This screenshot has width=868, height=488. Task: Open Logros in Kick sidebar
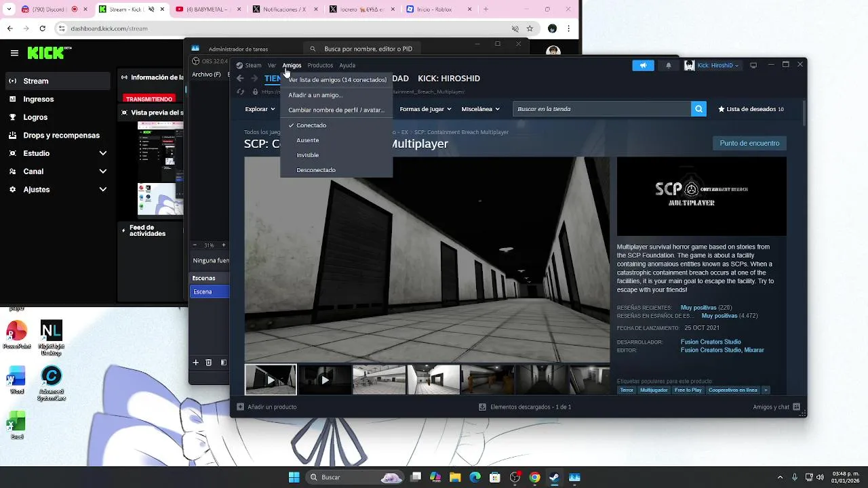coord(58,117)
